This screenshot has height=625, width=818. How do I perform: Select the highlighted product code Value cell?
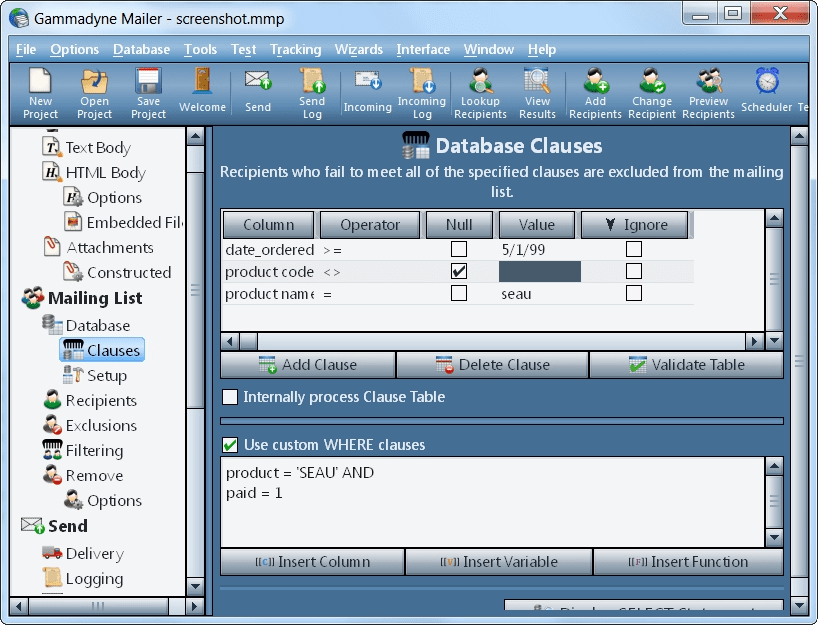click(x=540, y=272)
